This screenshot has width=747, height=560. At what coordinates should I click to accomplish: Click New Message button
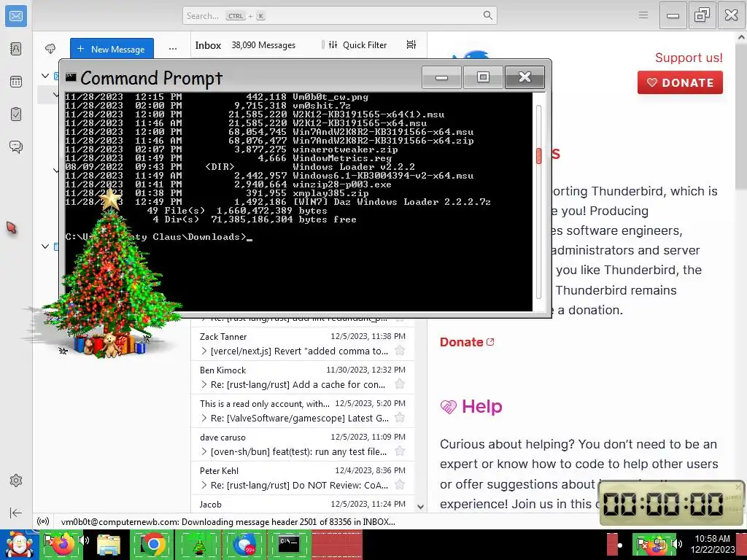[112, 49]
